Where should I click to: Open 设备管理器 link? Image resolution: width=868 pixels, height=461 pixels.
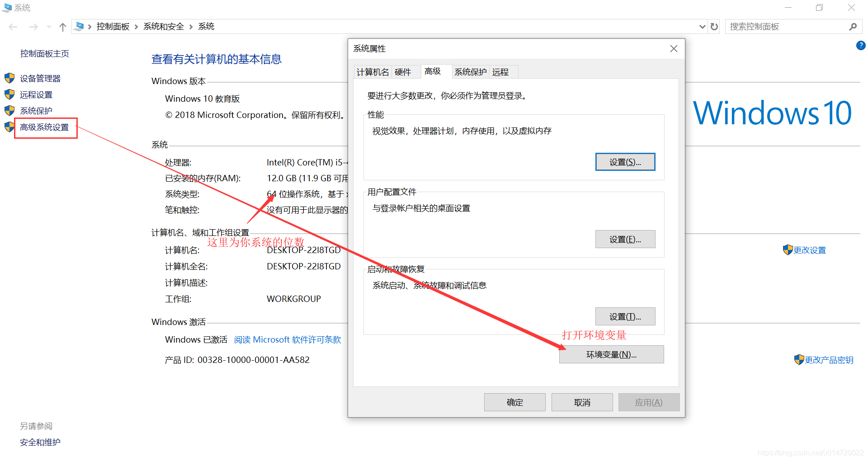(40, 78)
